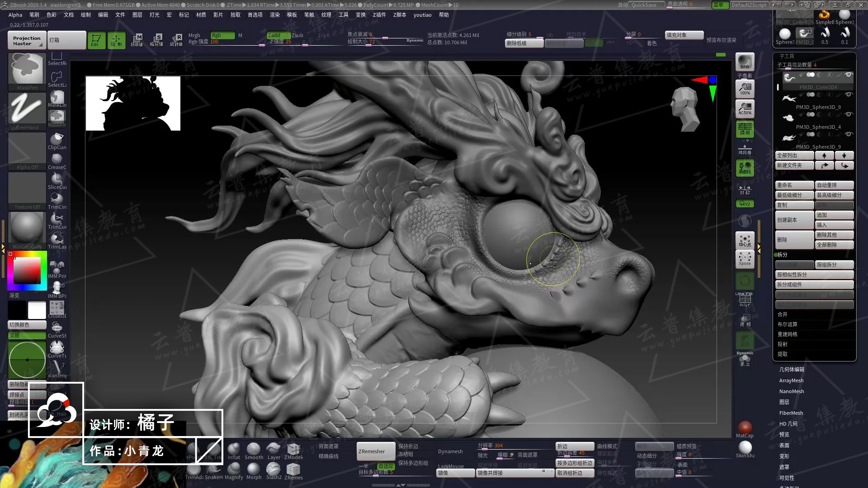Expand the 几何体编辑 (Geometry) section
This screenshot has height=488, width=868.
(x=791, y=370)
